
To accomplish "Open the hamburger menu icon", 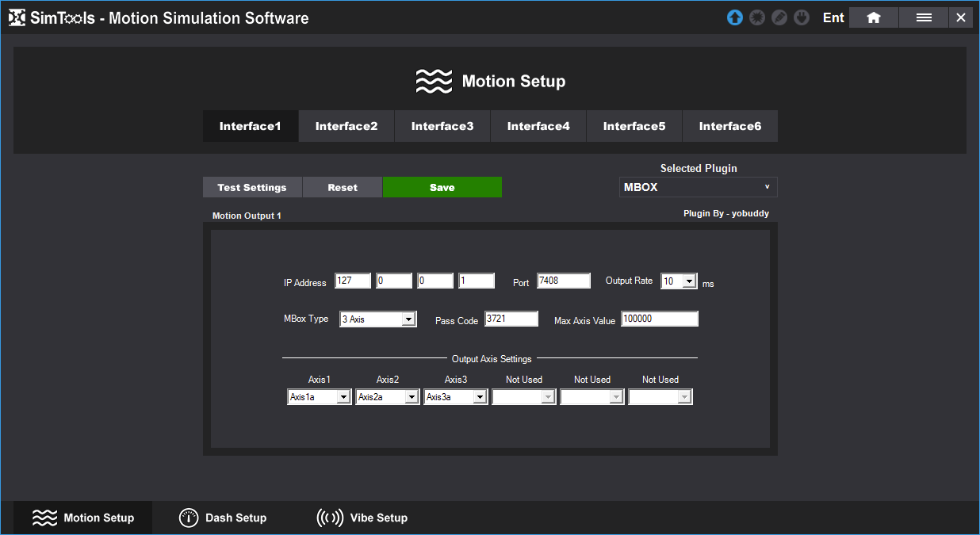I will [924, 17].
